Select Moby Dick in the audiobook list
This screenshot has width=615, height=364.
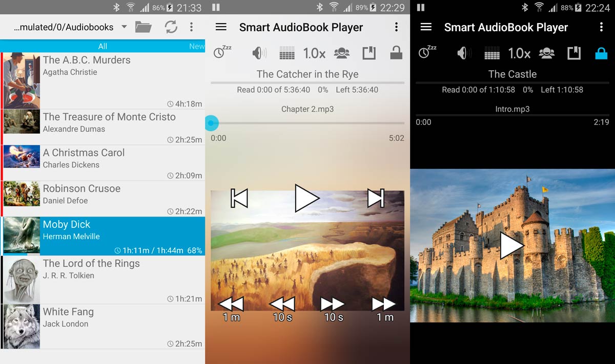pos(102,236)
